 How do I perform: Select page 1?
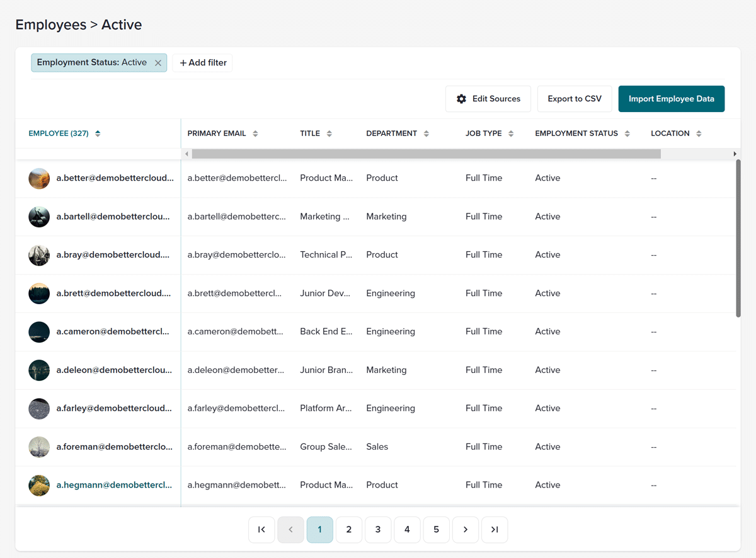(x=319, y=530)
